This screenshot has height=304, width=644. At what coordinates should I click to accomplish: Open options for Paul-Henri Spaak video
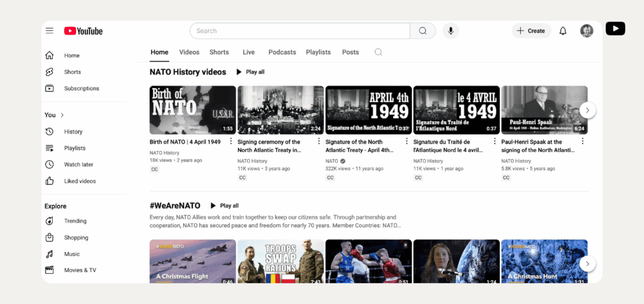click(x=582, y=142)
